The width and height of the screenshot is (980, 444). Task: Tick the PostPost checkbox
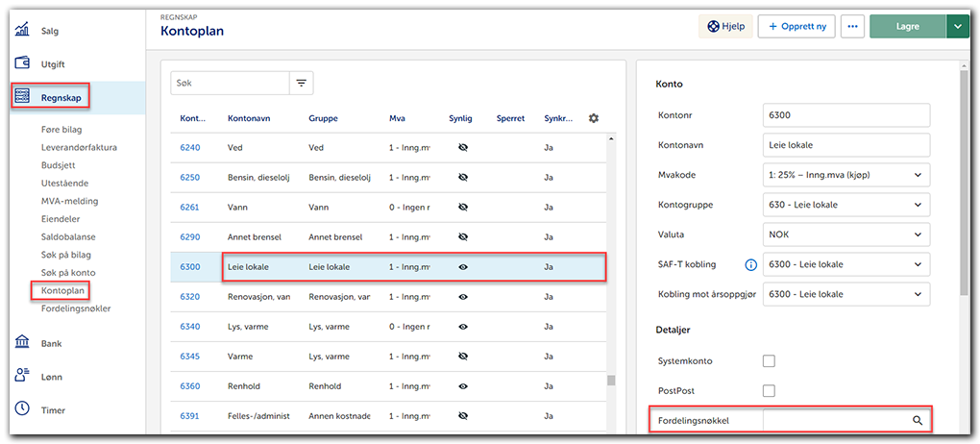tap(769, 391)
